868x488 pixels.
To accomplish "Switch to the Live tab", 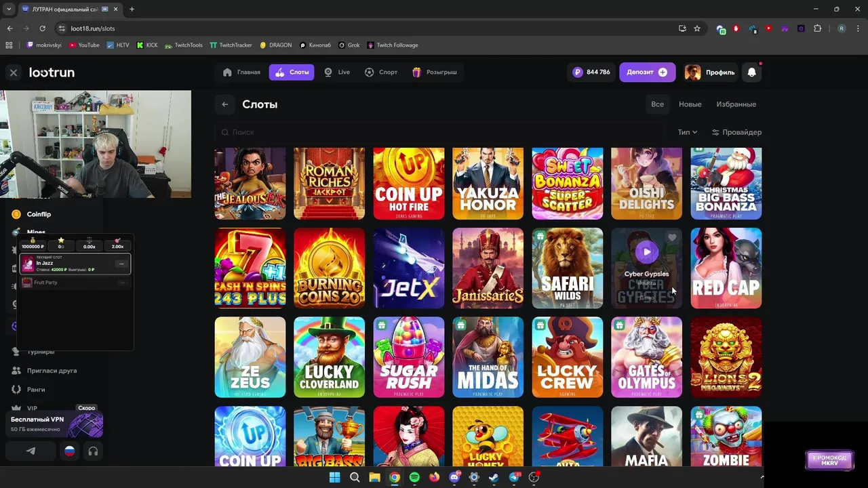I will [337, 73].
